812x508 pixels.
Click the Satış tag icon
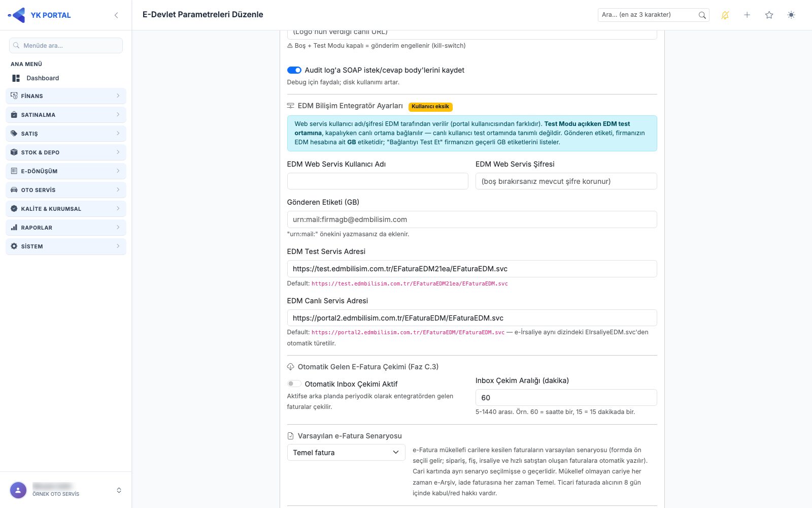(14, 133)
